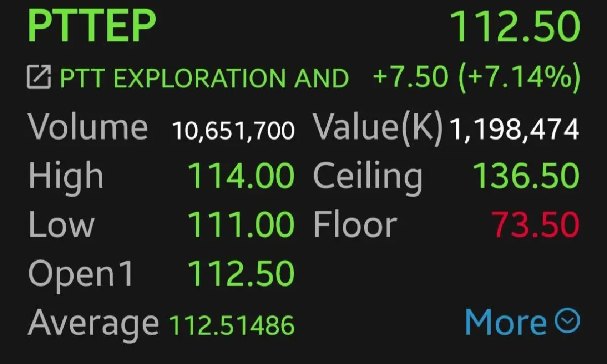The width and height of the screenshot is (607, 364).
Task: Click the Ceiling price 136.50
Action: (x=526, y=176)
